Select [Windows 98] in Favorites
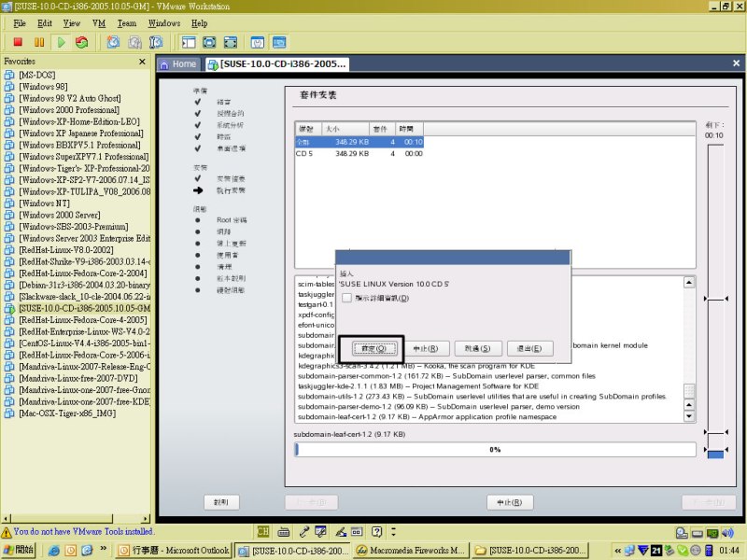Image resolution: width=747 pixels, height=560 pixels. [x=43, y=87]
